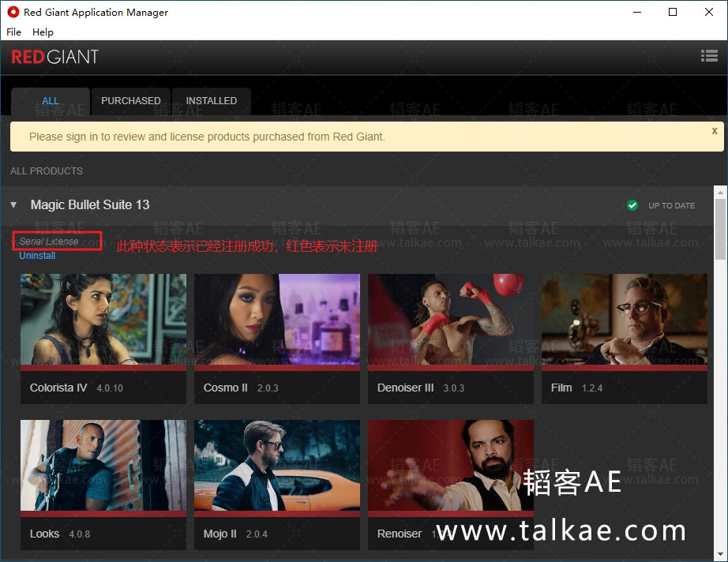Image resolution: width=728 pixels, height=562 pixels.
Task: Click the ALL PRODUCTS heading
Action: 47,171
